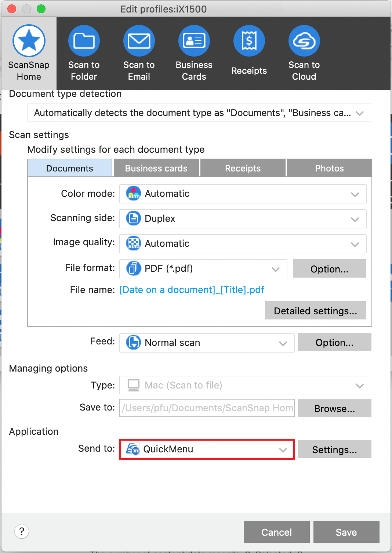Select the Scan to Email envelope icon
The height and width of the screenshot is (553, 392).
[139, 41]
